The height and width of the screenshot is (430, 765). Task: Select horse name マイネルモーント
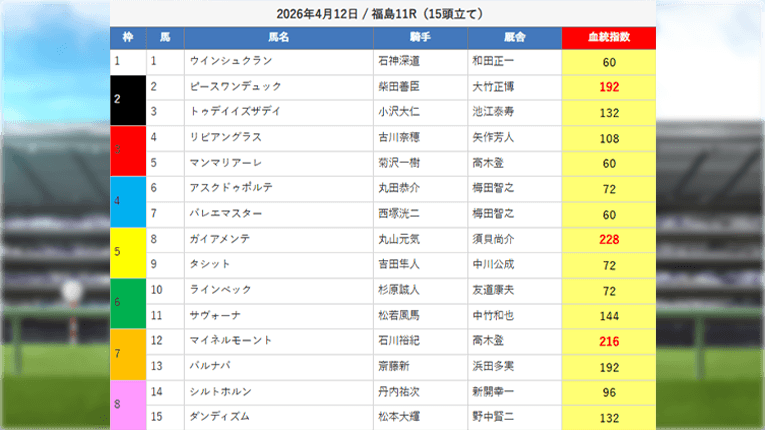click(231, 341)
